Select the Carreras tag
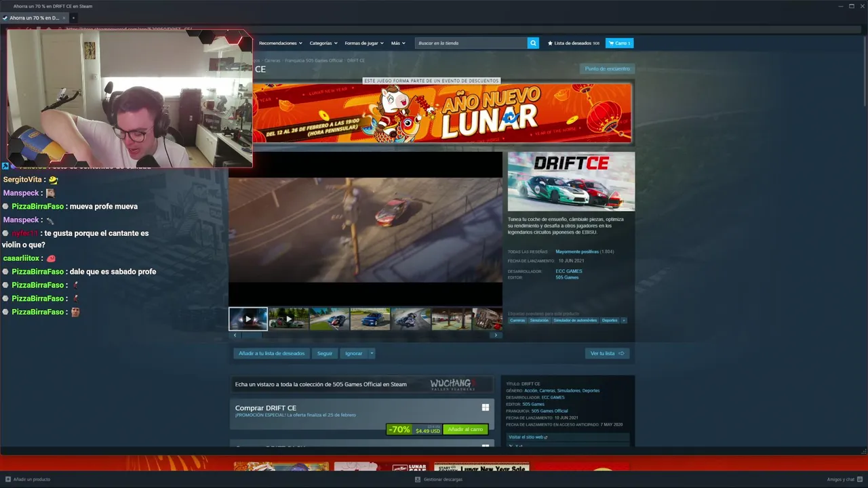 tap(517, 320)
